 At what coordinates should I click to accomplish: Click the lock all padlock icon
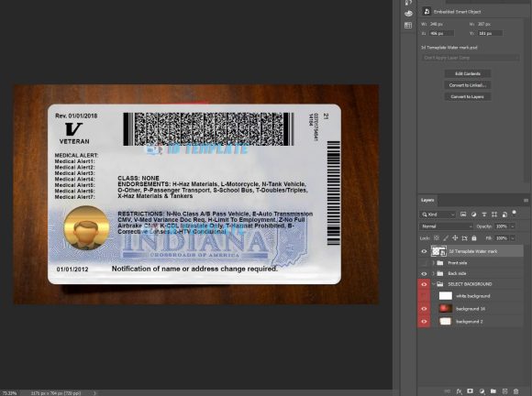pos(474,238)
